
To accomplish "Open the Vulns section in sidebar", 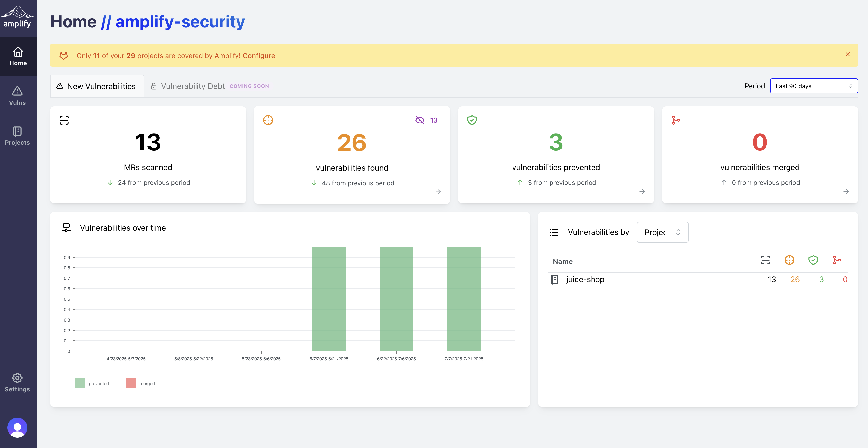I will (x=17, y=96).
